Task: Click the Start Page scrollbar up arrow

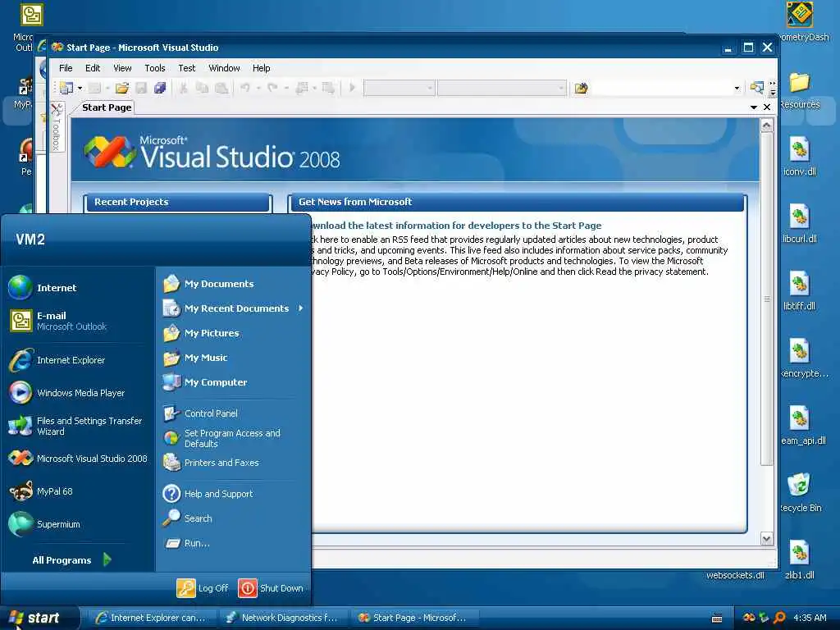Action: 767,126
